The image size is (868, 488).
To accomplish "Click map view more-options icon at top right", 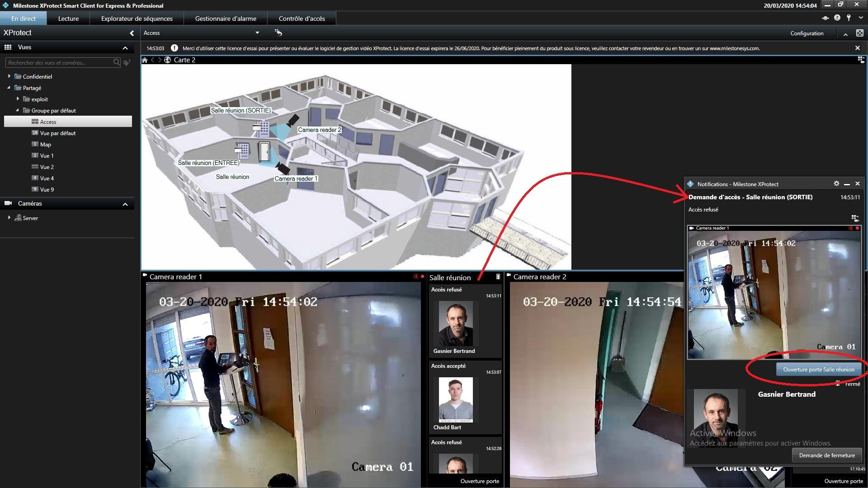I will 861,60.
